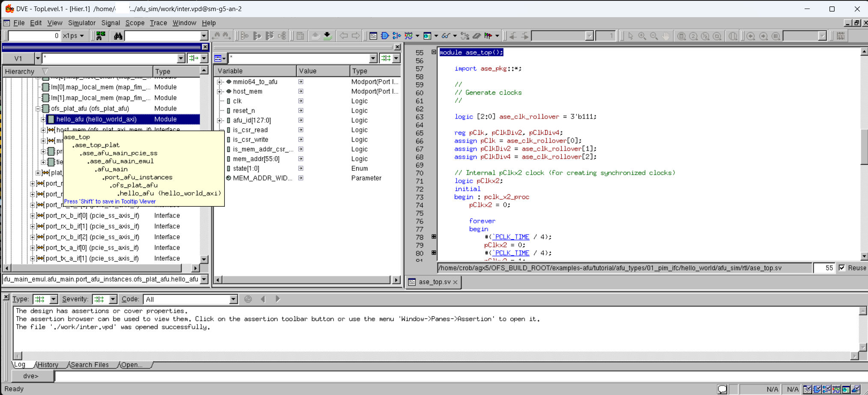The height and width of the screenshot is (395, 868).
Task: Click the V1 button in hierarchy pane
Action: (x=18, y=58)
